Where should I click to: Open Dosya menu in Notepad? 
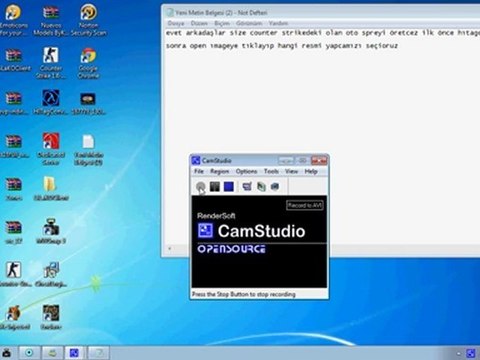coord(176,23)
